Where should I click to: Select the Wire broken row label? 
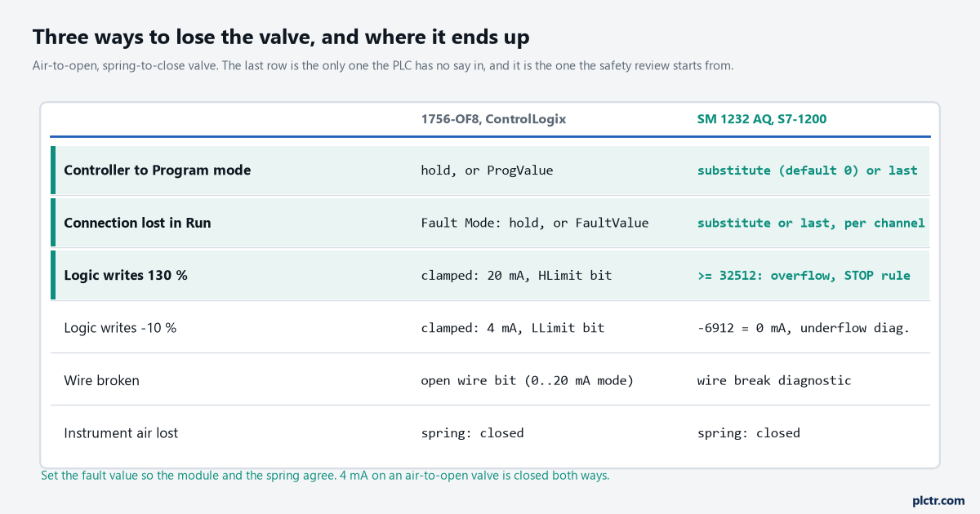[101, 380]
